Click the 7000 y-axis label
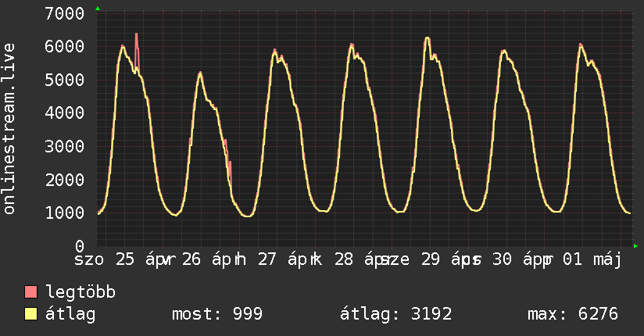 65,13
